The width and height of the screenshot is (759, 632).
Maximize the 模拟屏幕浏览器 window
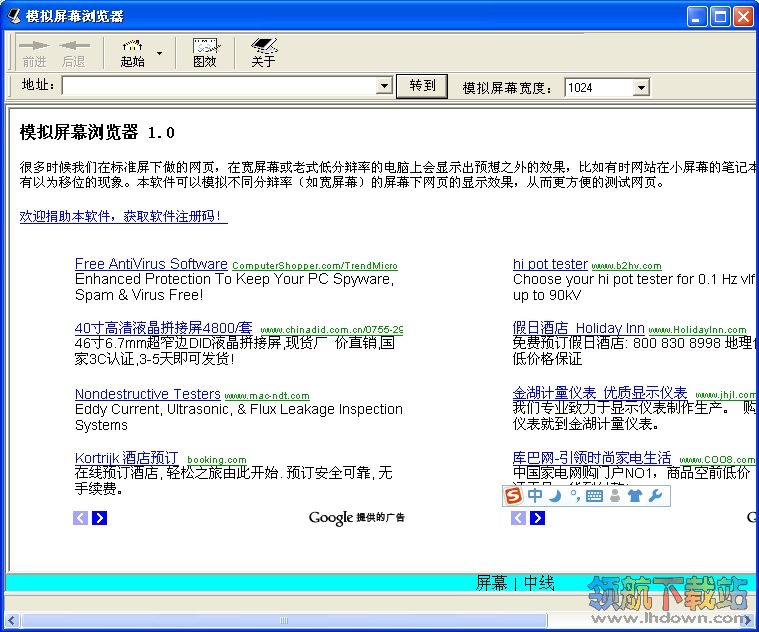coord(720,17)
